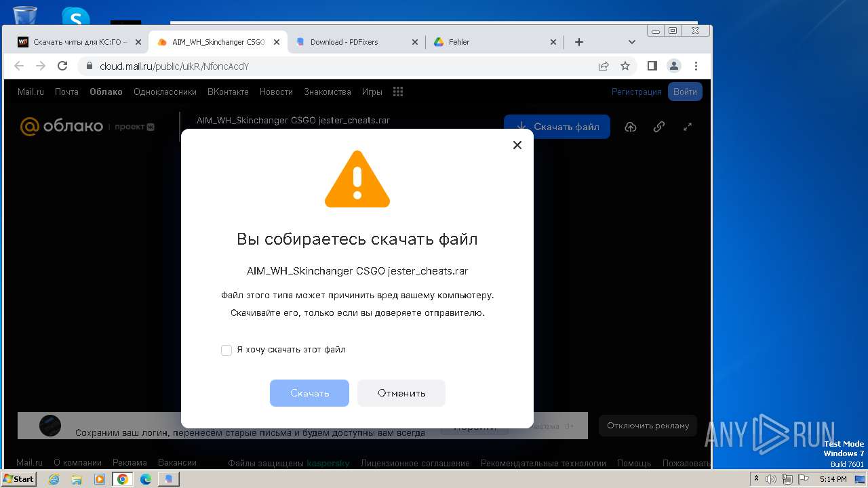Click the Войти button

click(x=685, y=91)
